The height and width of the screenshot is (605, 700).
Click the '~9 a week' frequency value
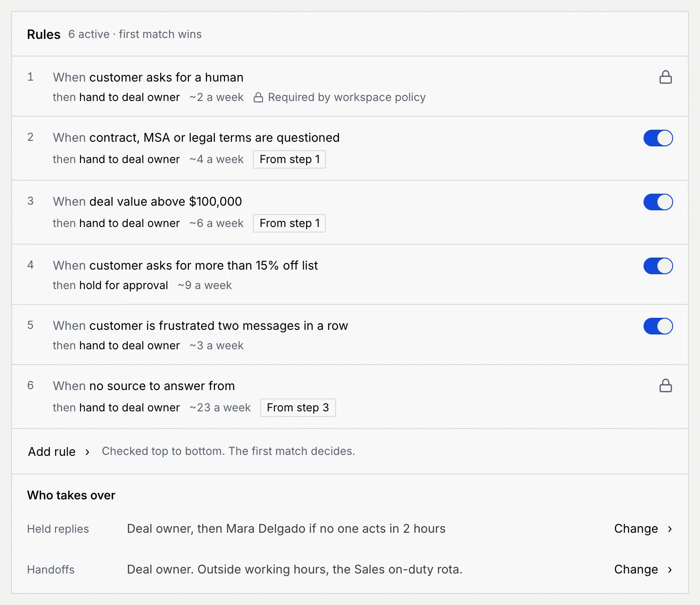205,285
